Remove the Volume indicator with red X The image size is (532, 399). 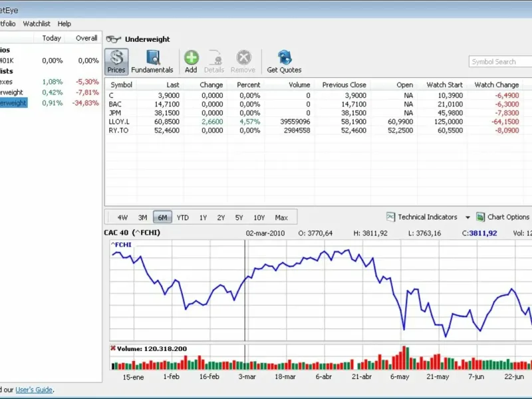pos(113,348)
